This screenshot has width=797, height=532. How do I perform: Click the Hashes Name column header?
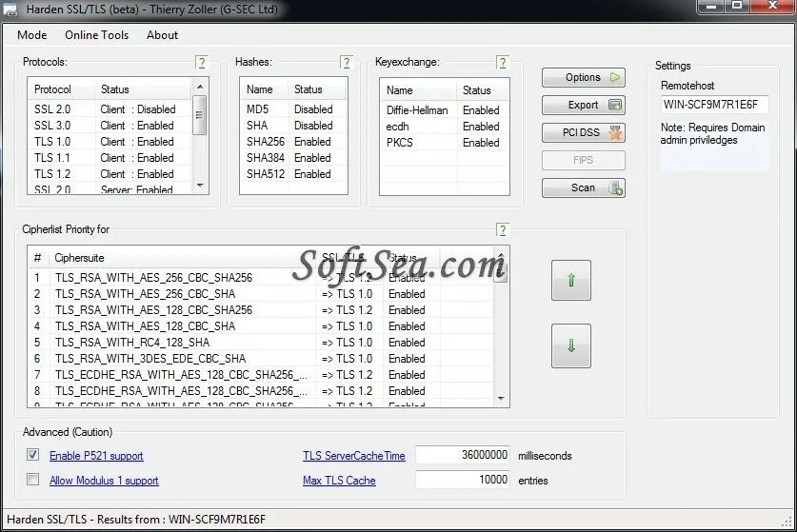coord(265,89)
